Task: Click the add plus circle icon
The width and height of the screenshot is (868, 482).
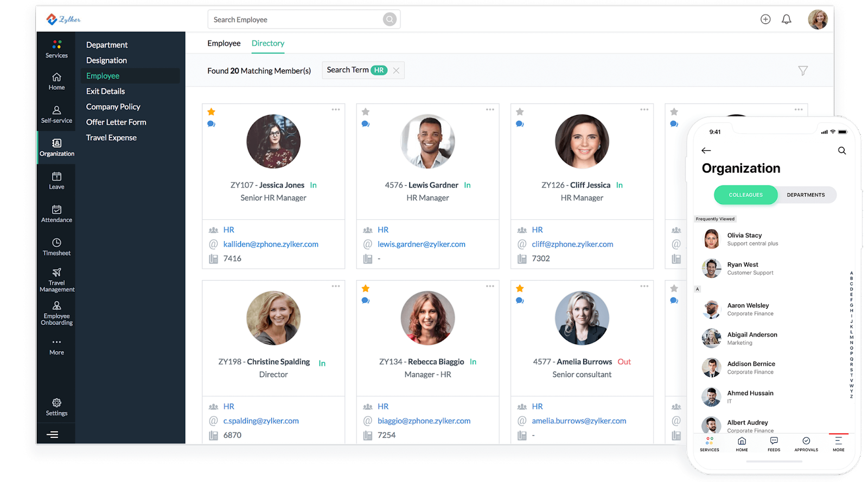Action: point(765,19)
